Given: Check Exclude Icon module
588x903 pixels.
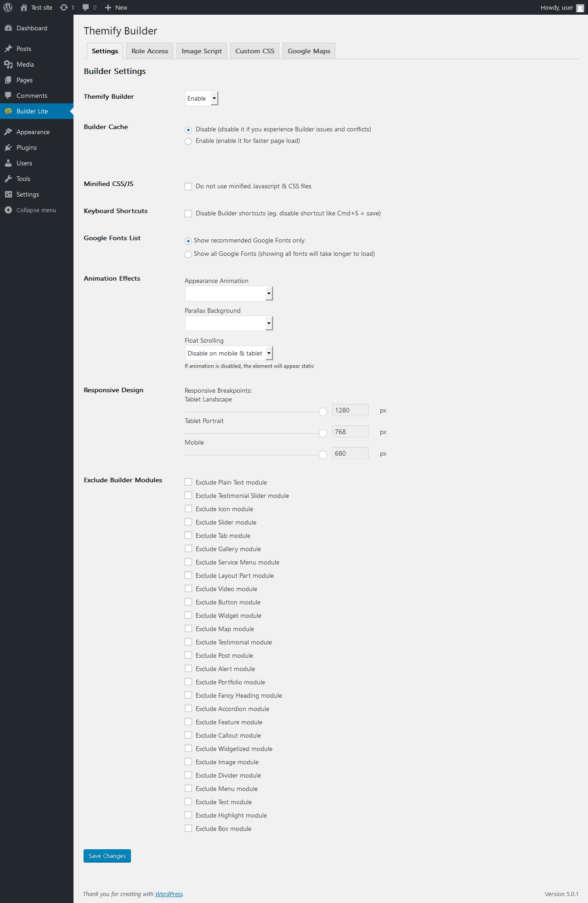Looking at the screenshot, I should click(188, 508).
